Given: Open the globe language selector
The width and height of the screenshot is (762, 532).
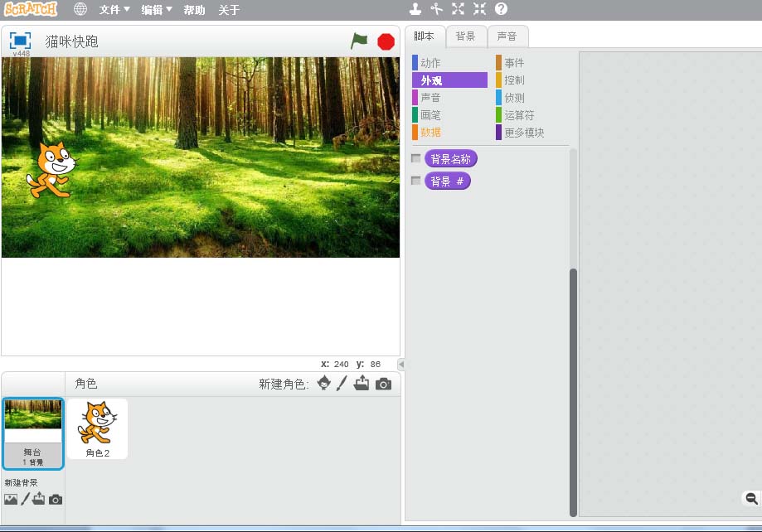Looking at the screenshot, I should pos(80,10).
